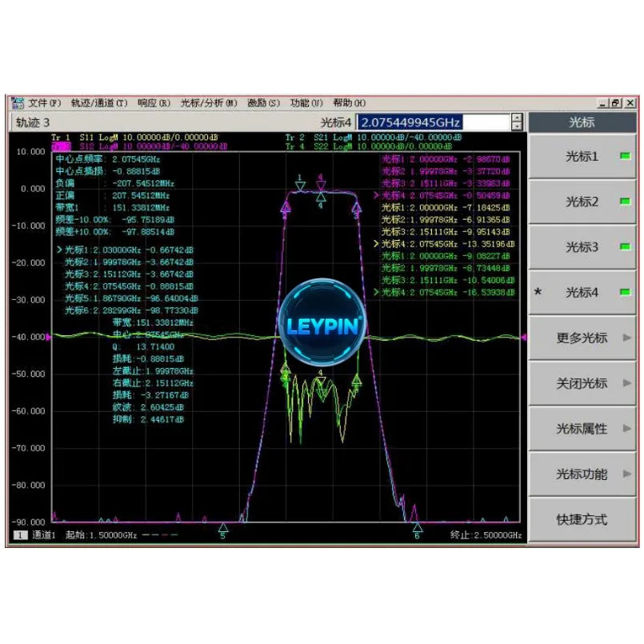The height and width of the screenshot is (644, 644).
Task: Click the application icon in the menu bar
Action: coord(18,103)
